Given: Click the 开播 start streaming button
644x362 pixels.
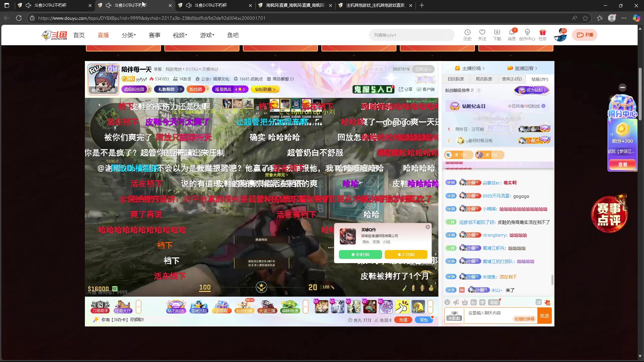Looking at the screenshot, I should click(585, 35).
